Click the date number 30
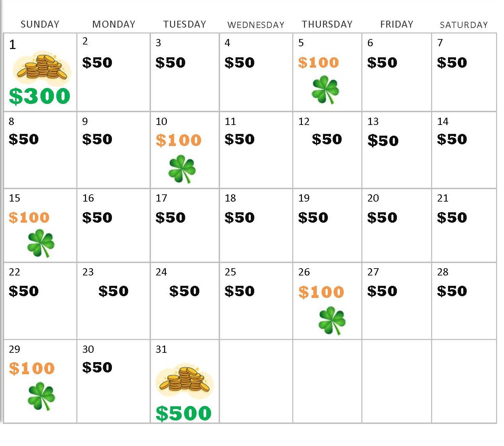Viewport: 504px width, 446px height. [x=88, y=349]
